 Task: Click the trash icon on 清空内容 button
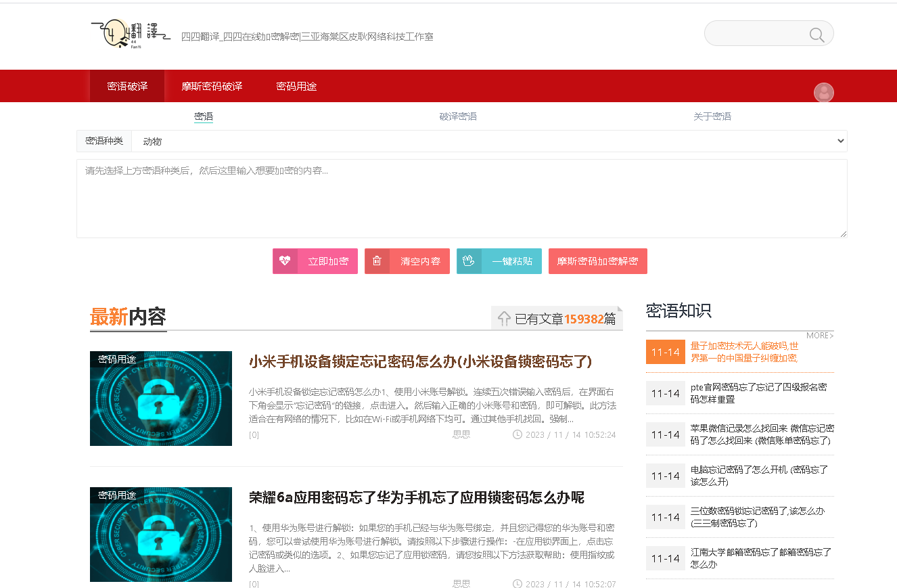(377, 261)
